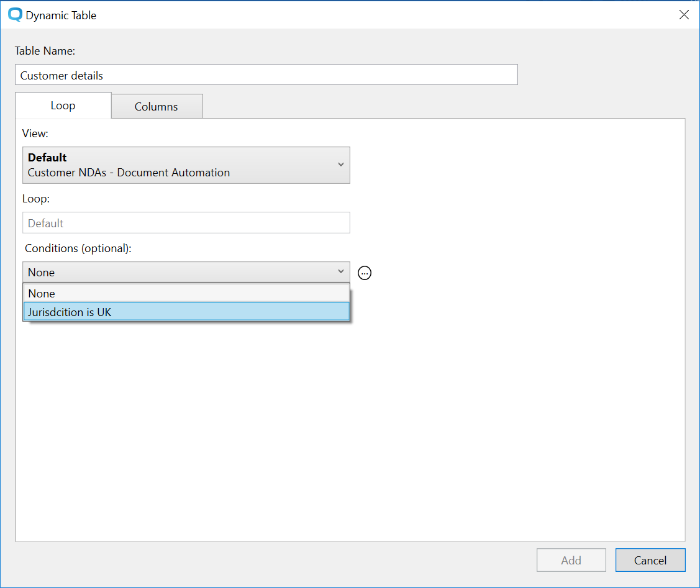This screenshot has width=700, height=588.
Task: Click the 'Table Name:' label text
Action: point(45,51)
